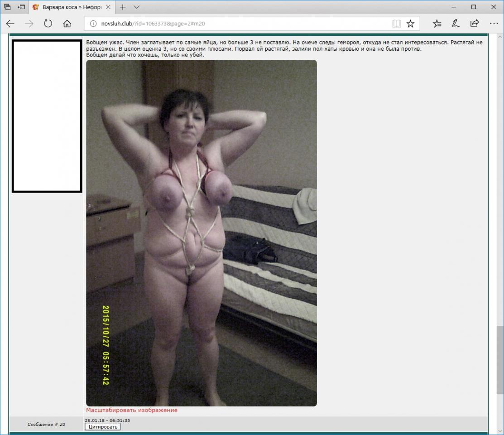Set these tabs aside

coord(21,7)
